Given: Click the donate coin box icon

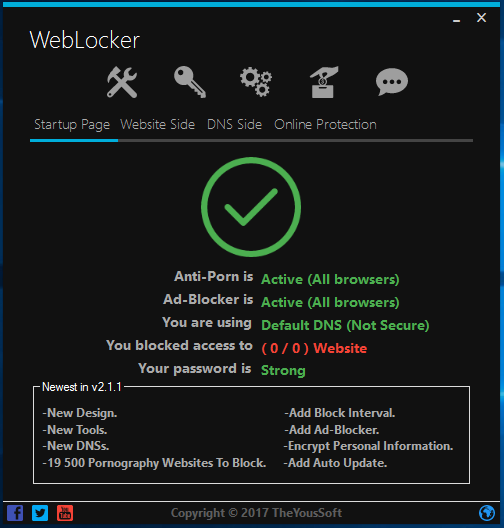Looking at the screenshot, I should click(x=324, y=82).
